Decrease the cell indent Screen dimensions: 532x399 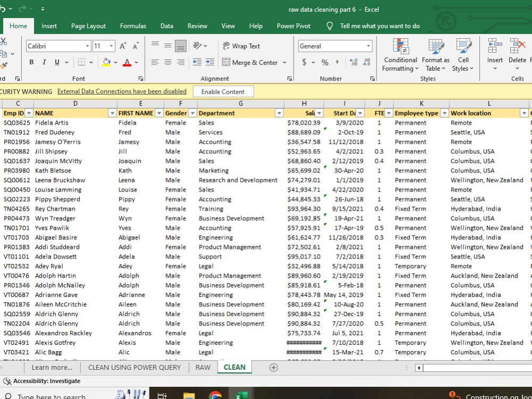197,62
